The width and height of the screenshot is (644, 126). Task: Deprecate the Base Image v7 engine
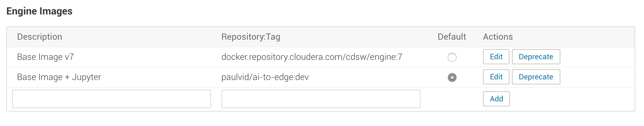coord(536,57)
